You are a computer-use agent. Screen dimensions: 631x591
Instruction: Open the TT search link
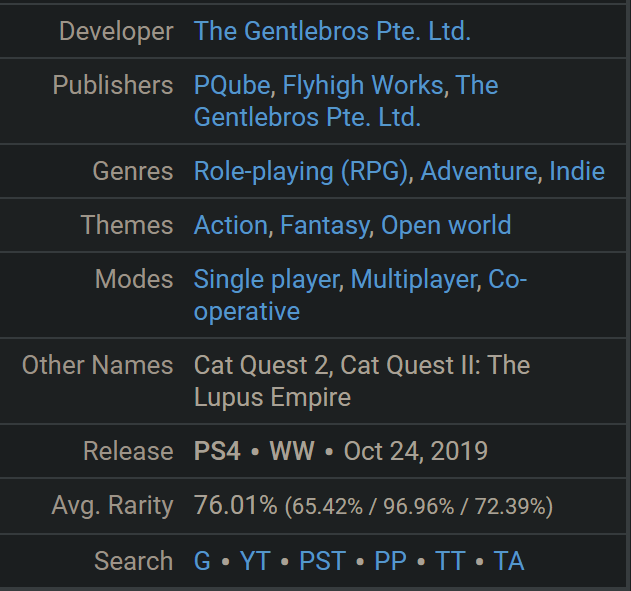[450, 561]
